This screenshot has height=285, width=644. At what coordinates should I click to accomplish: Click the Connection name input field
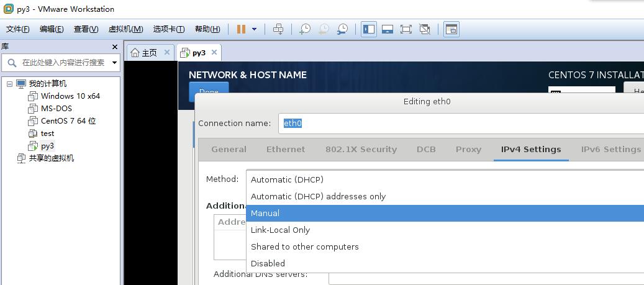pos(461,123)
